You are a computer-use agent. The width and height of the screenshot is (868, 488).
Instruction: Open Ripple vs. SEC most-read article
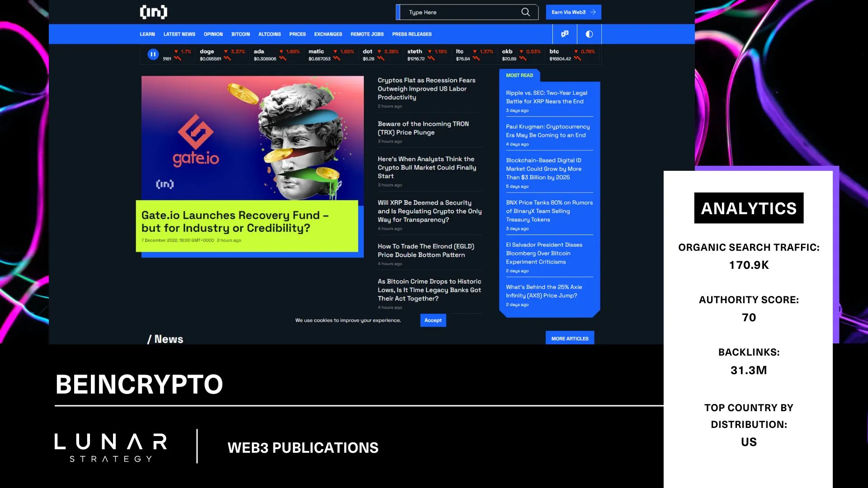pyautogui.click(x=547, y=97)
